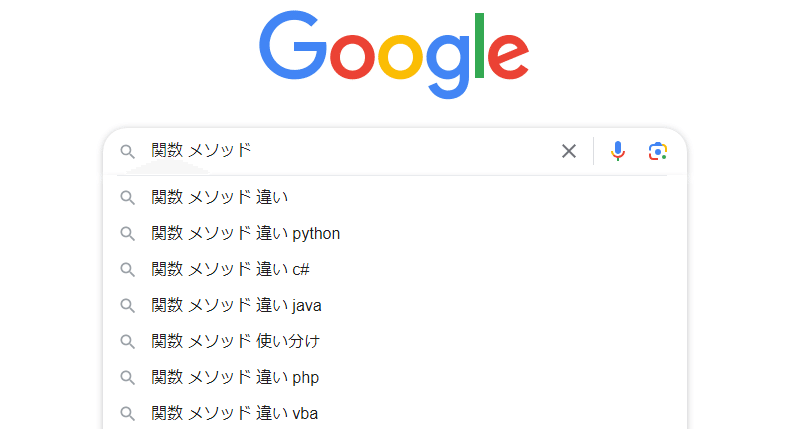792x429 pixels.
Task: Click magnifier icon beside c# suggestion
Action: (127, 269)
